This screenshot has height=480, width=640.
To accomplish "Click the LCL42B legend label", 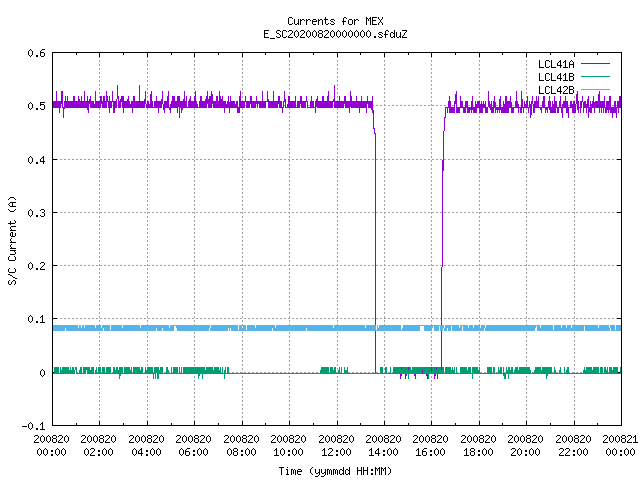I will tap(556, 90).
